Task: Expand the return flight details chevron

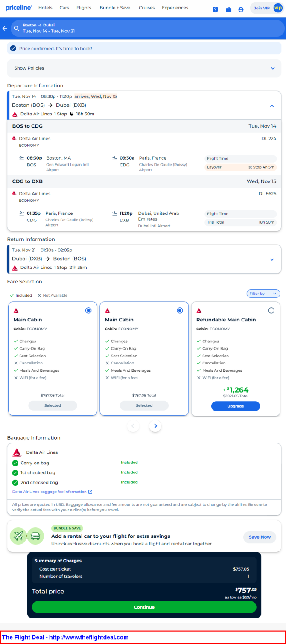Action: coord(272,259)
